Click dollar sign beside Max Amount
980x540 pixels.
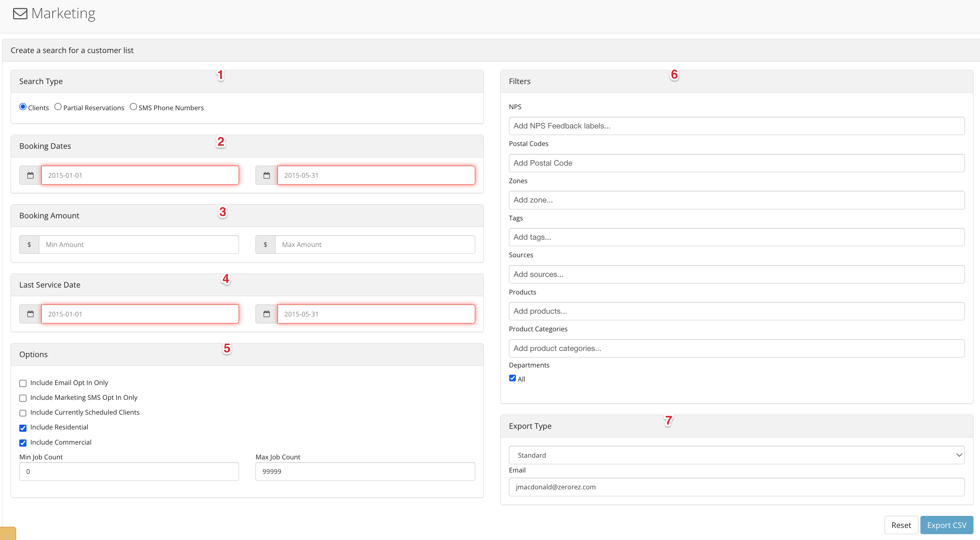point(265,244)
